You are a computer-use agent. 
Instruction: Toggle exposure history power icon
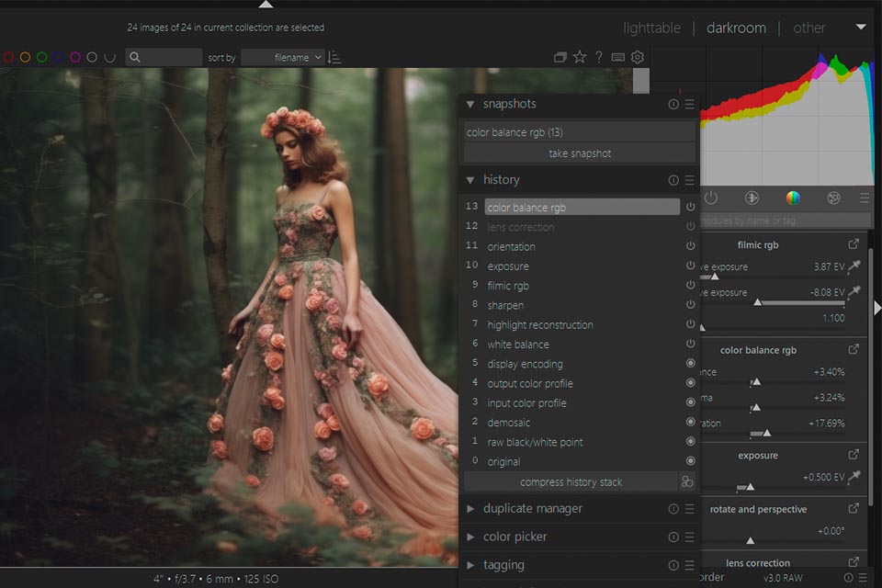(x=690, y=266)
